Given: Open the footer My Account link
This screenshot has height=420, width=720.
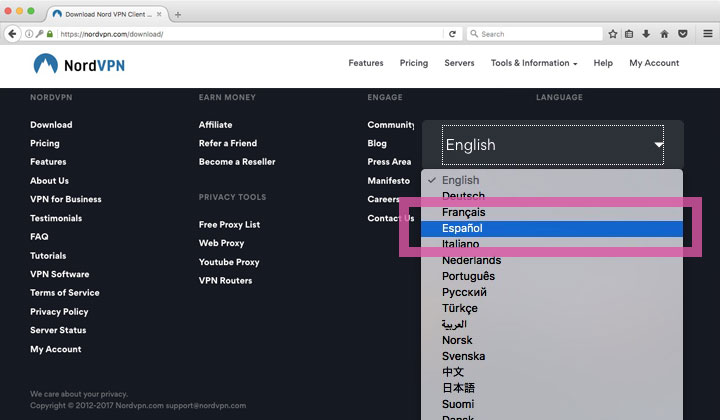Looking at the screenshot, I should point(56,349).
